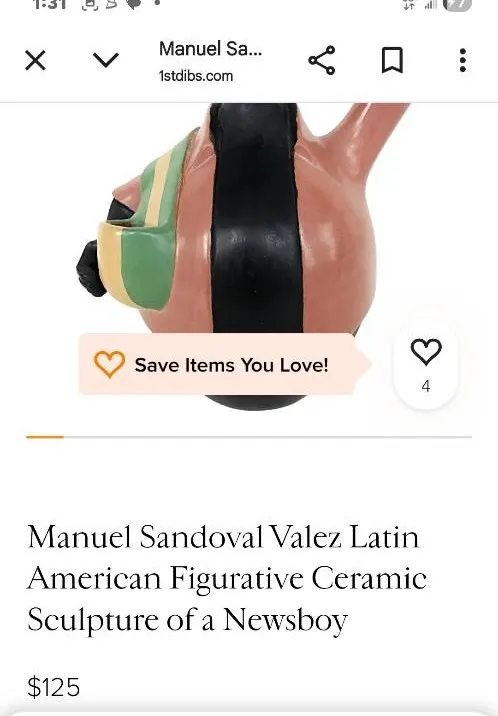
Task: Tap the likes count 4
Action: point(426,386)
